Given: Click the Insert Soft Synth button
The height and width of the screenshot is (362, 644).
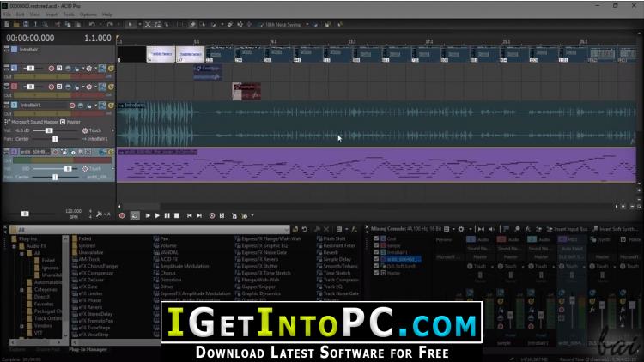Looking at the screenshot, I should pyautogui.click(x=616, y=229).
